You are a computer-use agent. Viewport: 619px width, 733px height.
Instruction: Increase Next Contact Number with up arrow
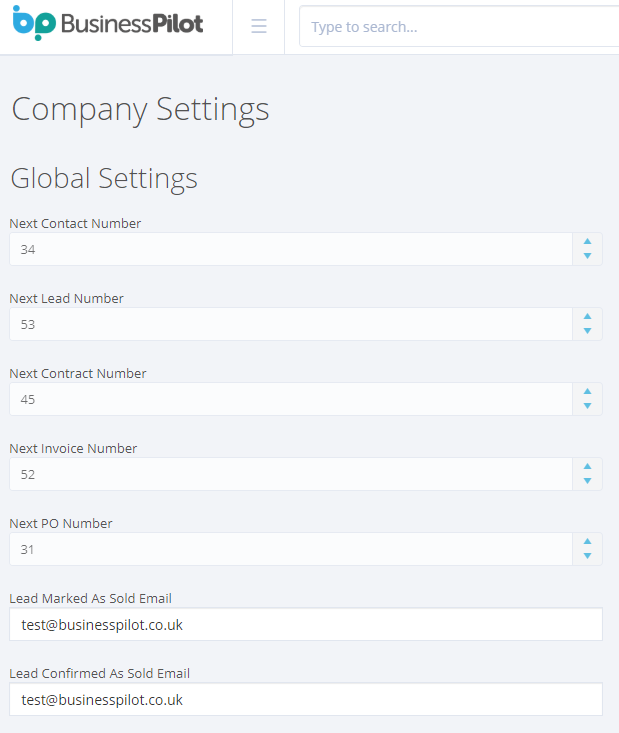point(588,242)
